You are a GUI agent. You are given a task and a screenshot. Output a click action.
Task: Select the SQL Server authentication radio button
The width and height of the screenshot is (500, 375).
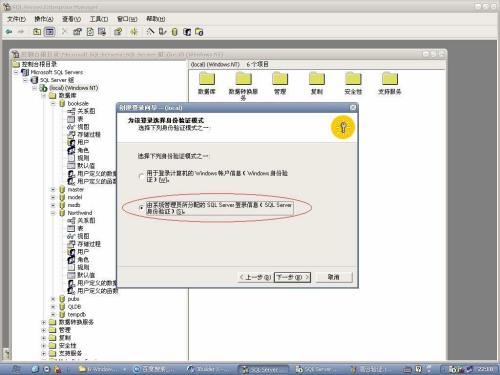(x=141, y=208)
